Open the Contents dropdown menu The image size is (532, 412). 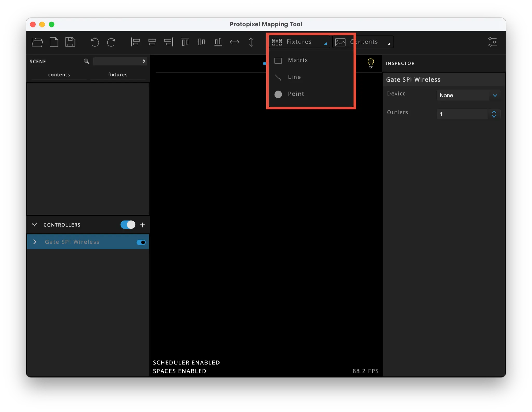(363, 42)
